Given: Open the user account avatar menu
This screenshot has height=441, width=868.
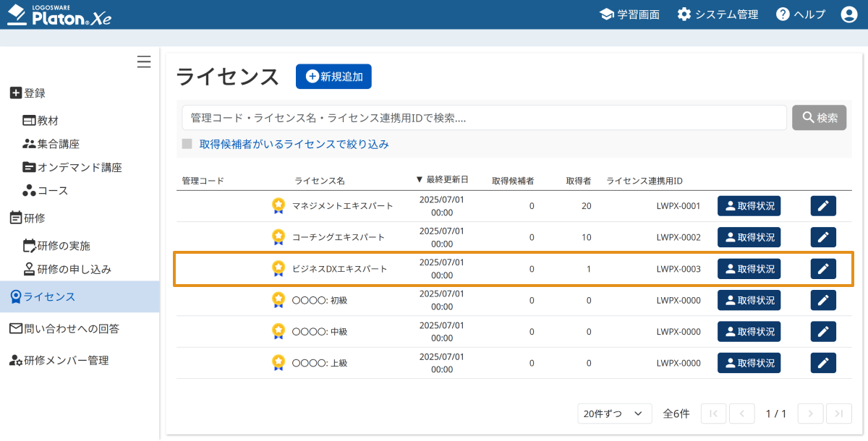Looking at the screenshot, I should 849,14.
